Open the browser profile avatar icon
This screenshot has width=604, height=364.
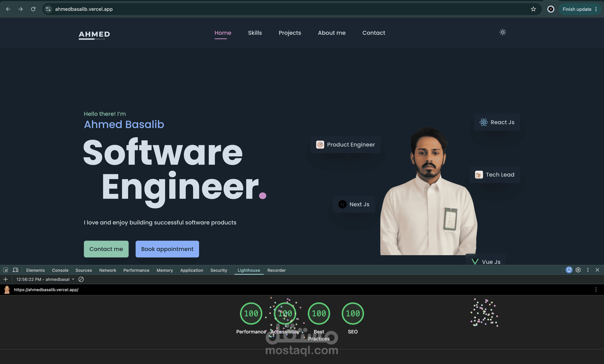(x=551, y=9)
